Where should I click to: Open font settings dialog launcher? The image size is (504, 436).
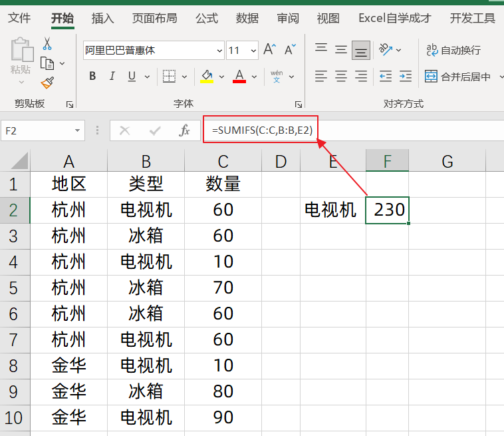click(x=299, y=105)
